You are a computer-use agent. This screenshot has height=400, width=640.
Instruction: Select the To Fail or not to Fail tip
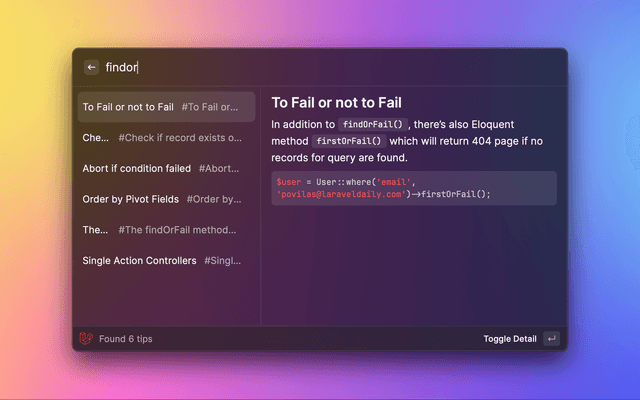[167, 107]
